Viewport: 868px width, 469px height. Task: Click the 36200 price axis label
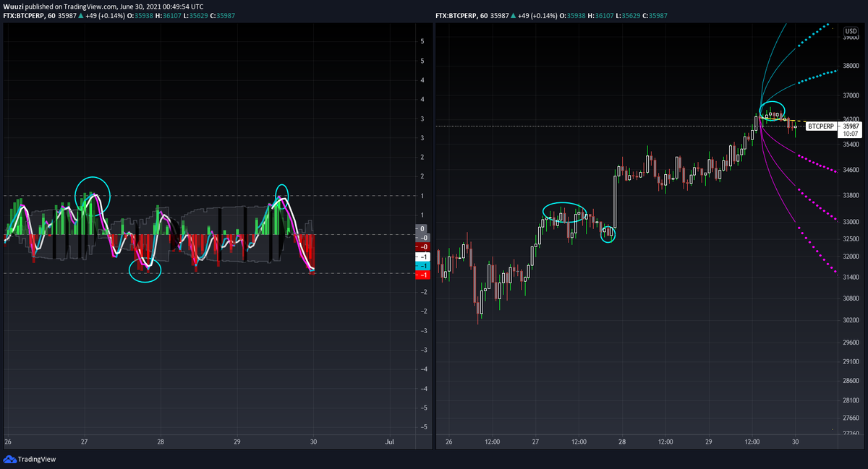coord(851,119)
